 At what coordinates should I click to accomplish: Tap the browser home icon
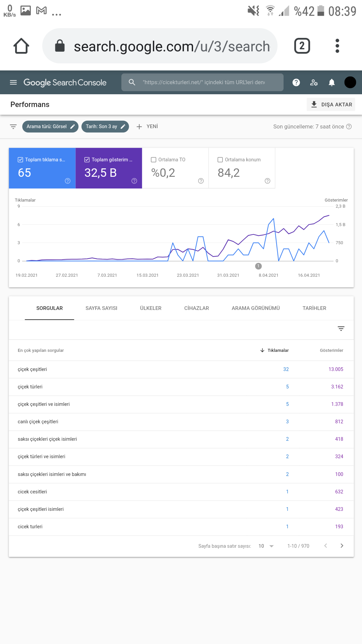[x=21, y=46]
